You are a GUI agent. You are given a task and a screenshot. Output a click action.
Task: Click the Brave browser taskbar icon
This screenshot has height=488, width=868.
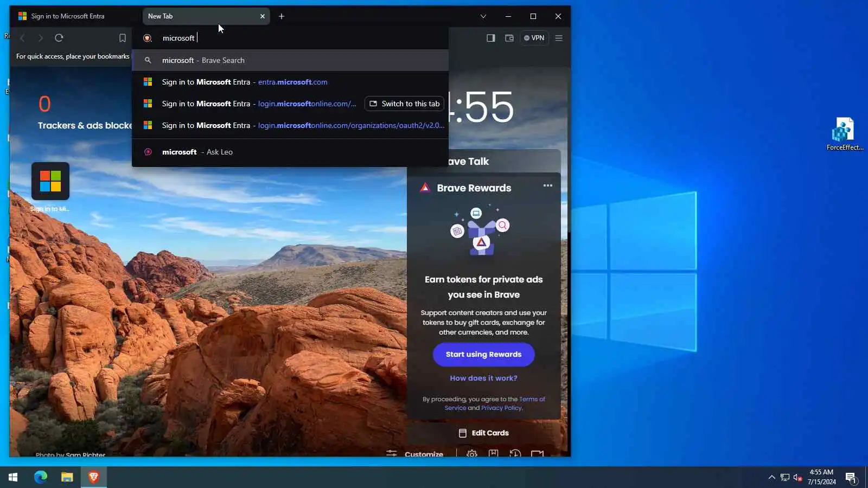click(93, 477)
